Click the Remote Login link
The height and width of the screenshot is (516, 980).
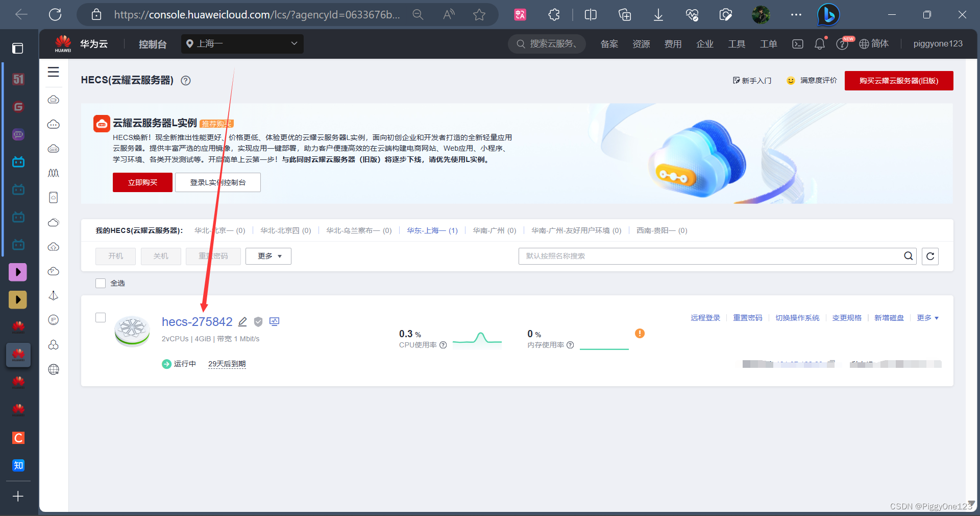(x=705, y=318)
